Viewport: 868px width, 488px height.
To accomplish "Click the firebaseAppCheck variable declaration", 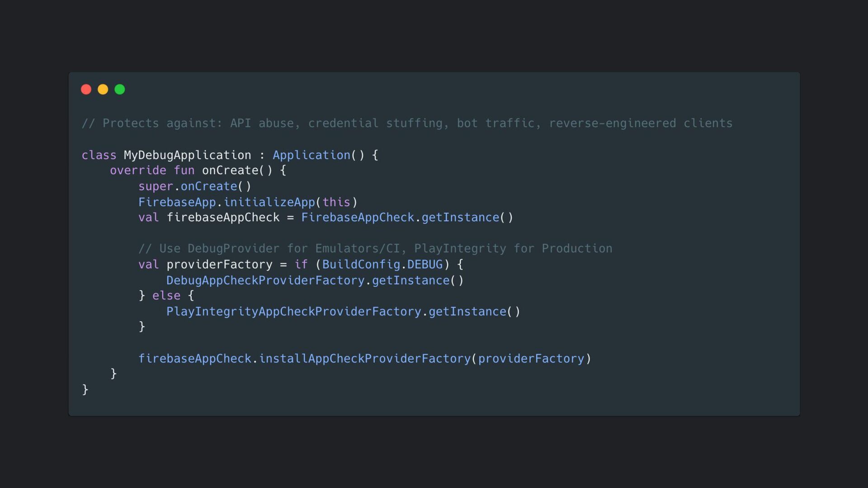I will [223, 217].
